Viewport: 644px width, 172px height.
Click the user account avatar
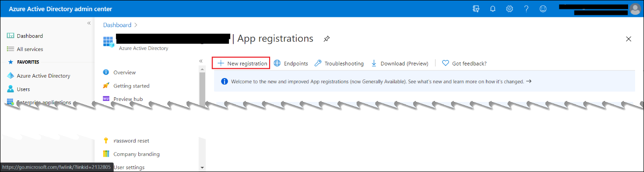pos(635,9)
